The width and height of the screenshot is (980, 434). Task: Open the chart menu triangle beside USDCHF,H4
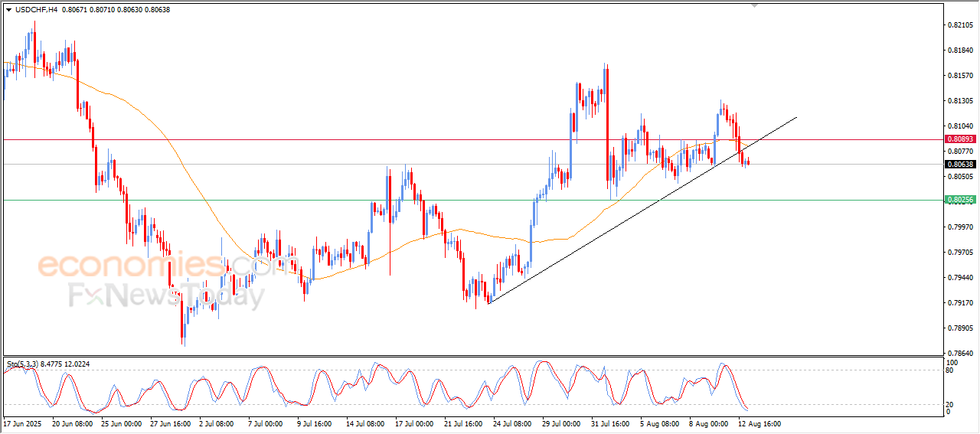(x=8, y=9)
